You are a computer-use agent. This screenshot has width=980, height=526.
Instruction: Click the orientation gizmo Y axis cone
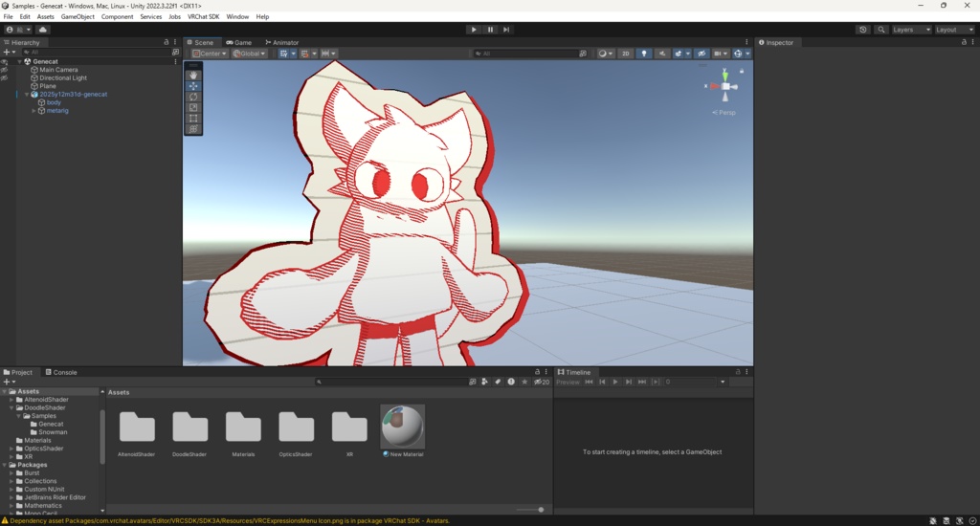pos(725,75)
